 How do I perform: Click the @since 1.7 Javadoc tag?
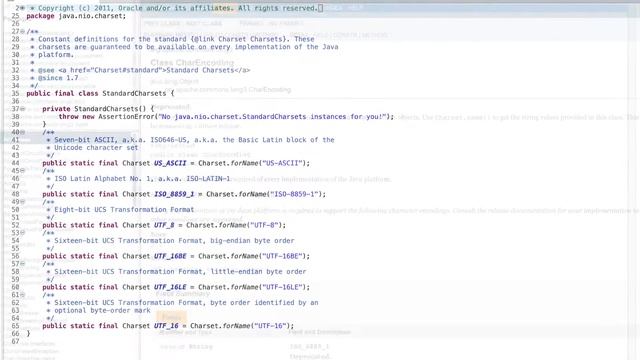pyautogui.click(x=58, y=78)
